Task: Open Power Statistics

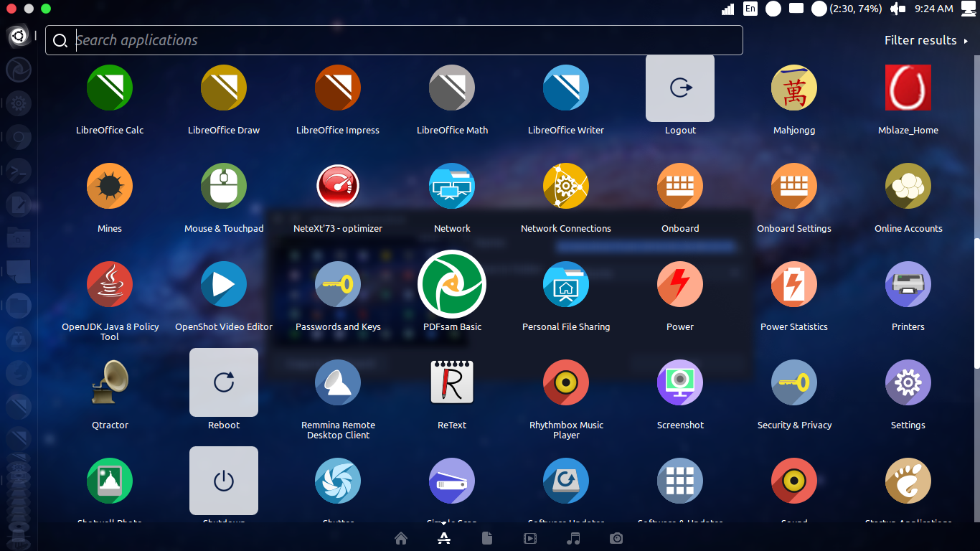Action: coord(794,284)
